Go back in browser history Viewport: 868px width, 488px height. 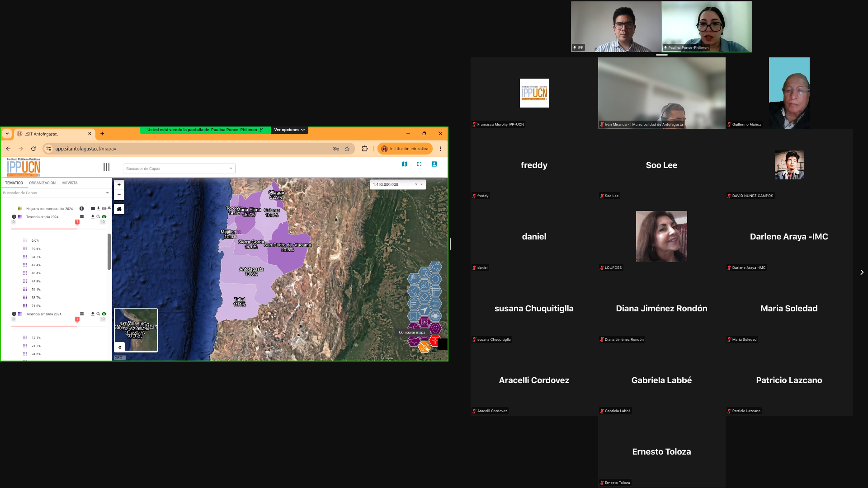pos(8,149)
